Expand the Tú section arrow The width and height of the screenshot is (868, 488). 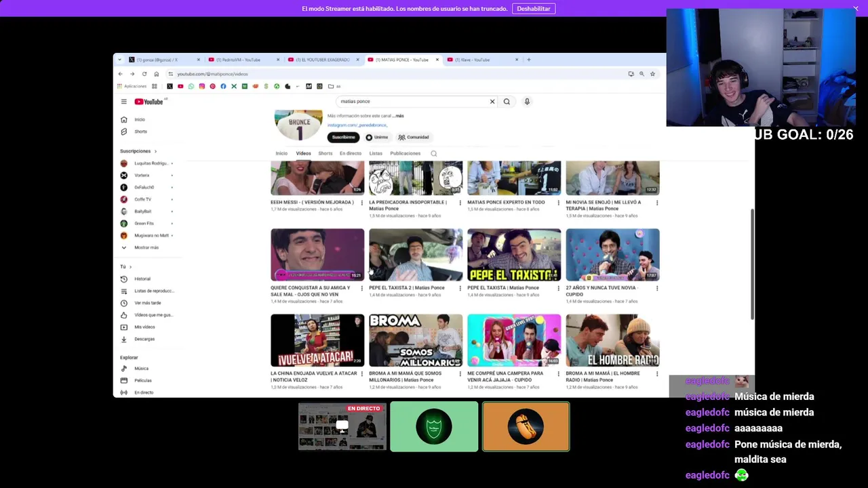click(130, 266)
